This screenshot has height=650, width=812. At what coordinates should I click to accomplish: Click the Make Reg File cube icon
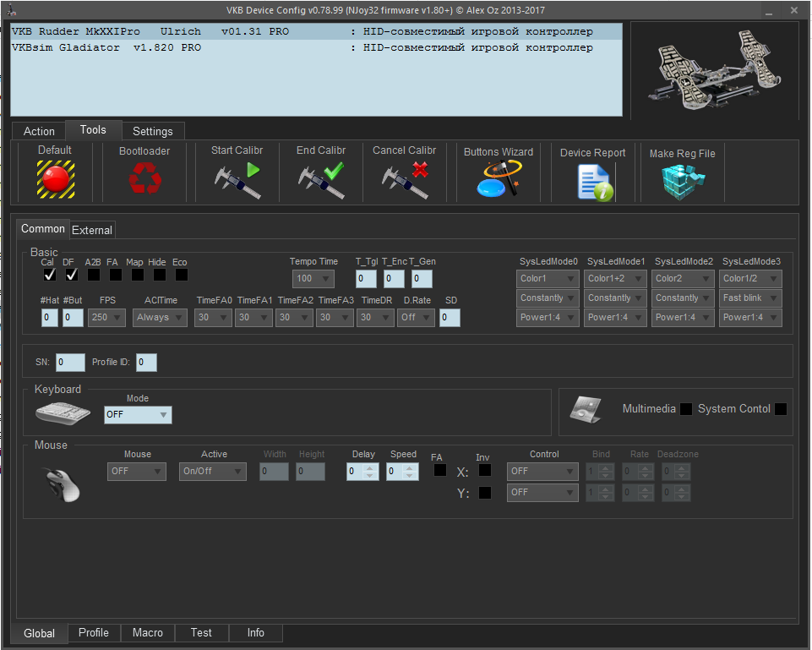point(684,182)
